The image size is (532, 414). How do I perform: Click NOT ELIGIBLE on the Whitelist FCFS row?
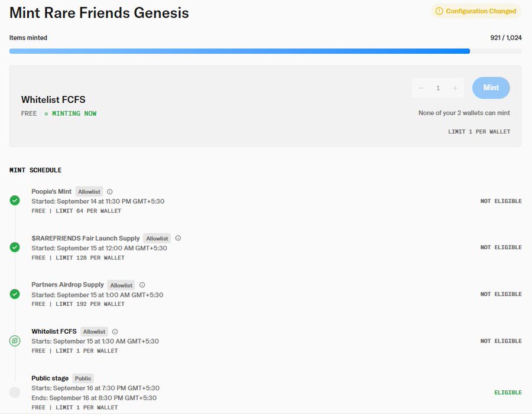pyautogui.click(x=501, y=341)
